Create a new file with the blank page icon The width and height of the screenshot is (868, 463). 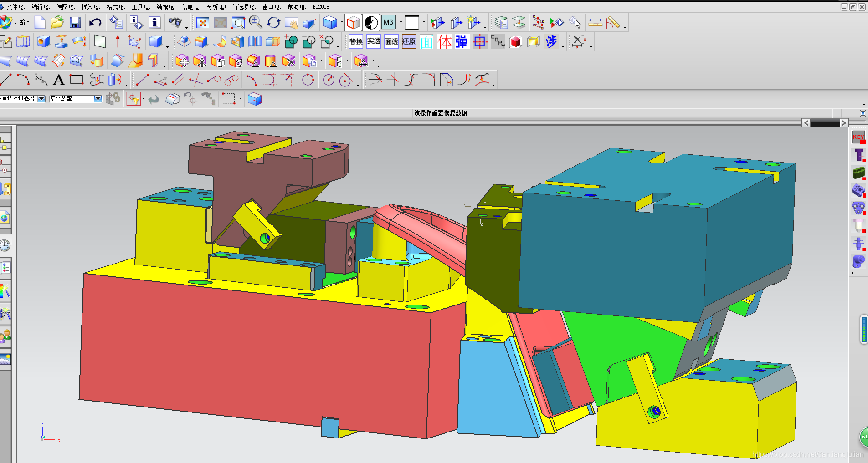click(40, 22)
